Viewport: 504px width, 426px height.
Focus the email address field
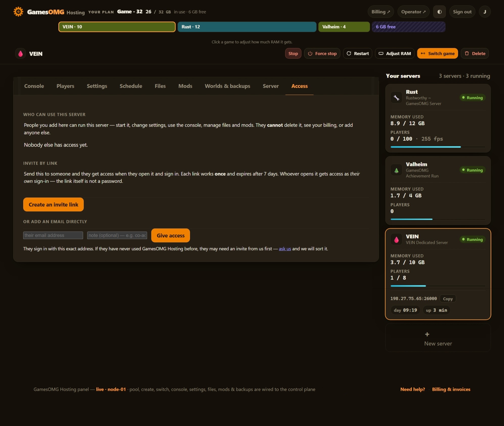(53, 235)
